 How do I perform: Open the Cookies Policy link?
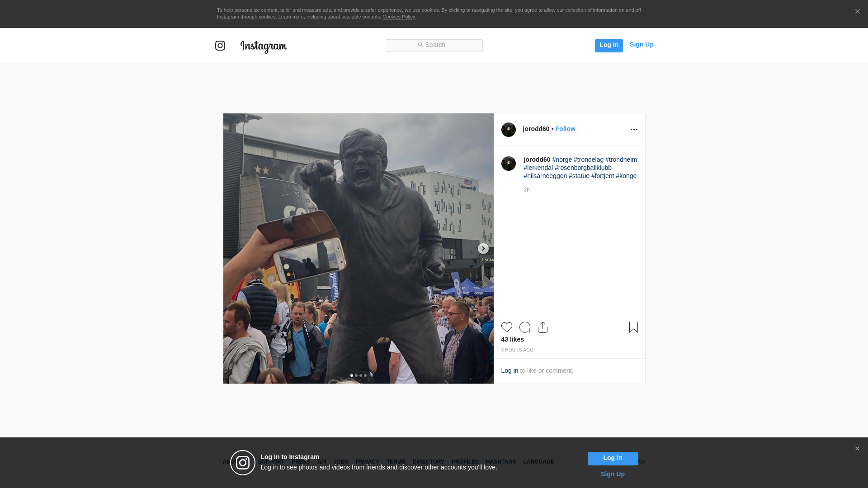pyautogui.click(x=399, y=17)
